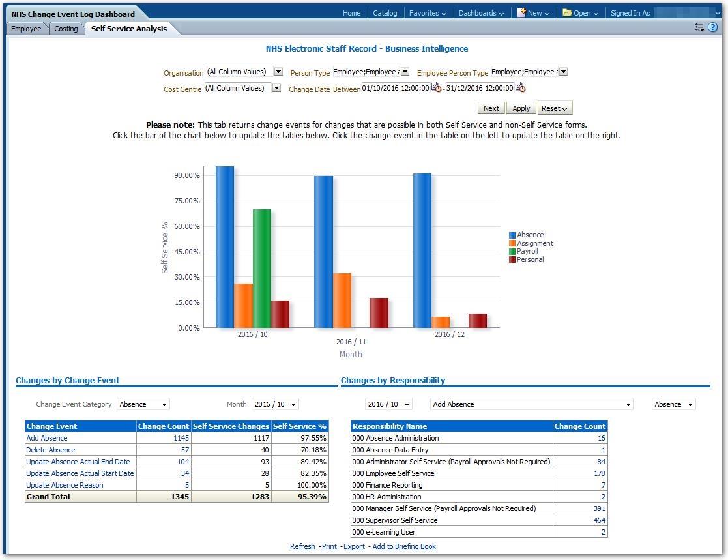Click the 000 Supervisor Self Service row
728x560 pixels.
click(479, 520)
